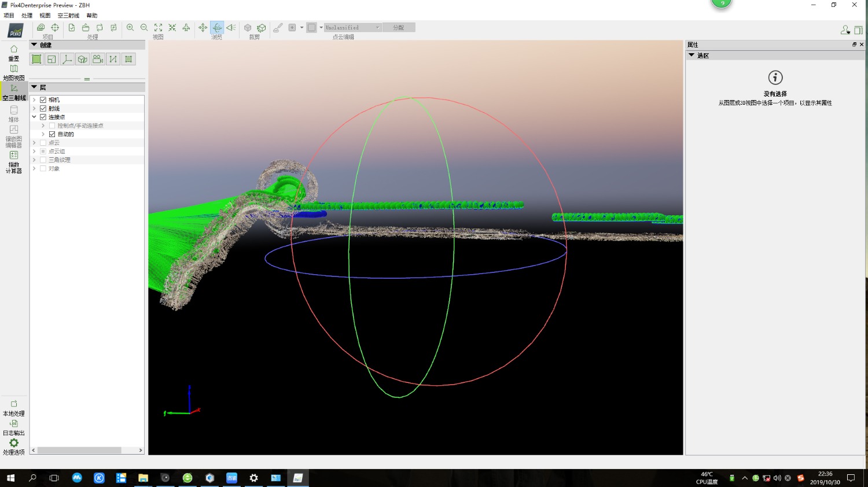The height and width of the screenshot is (487, 868).
Task: Open the 处理 menu
Action: 27,16
